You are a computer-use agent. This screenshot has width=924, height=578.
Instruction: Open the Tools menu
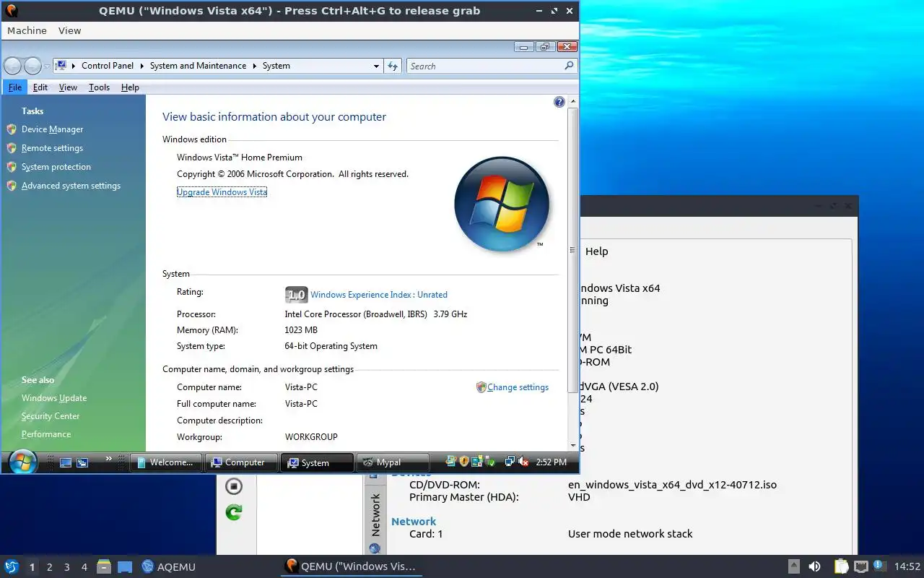[100, 87]
